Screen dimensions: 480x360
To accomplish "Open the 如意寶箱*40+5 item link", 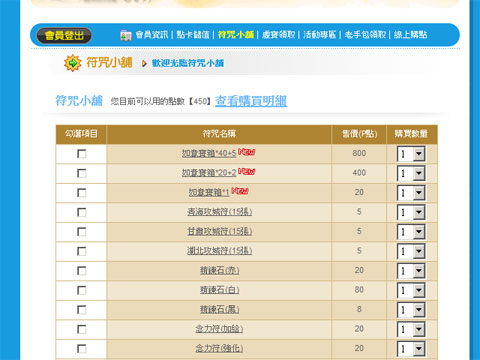I will 209,153.
